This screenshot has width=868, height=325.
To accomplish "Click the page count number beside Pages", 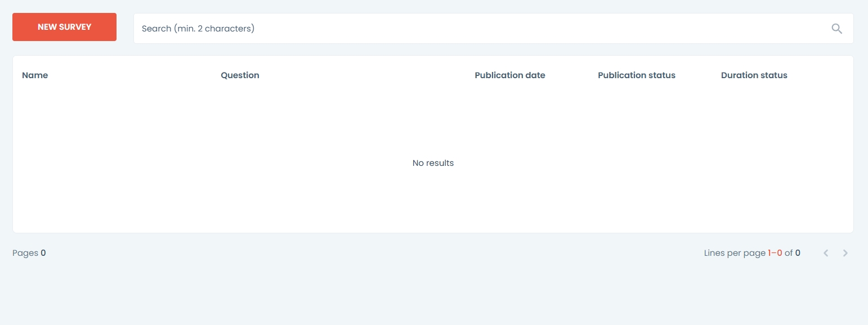I will (x=43, y=253).
